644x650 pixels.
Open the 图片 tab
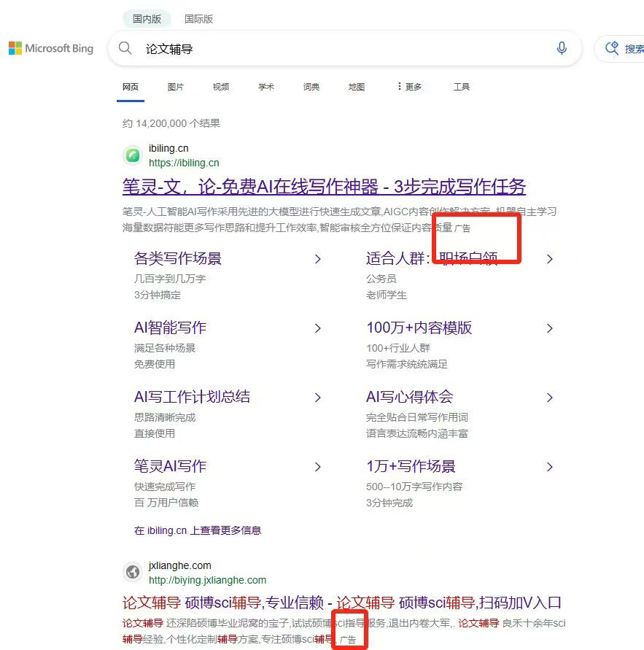pos(176,87)
